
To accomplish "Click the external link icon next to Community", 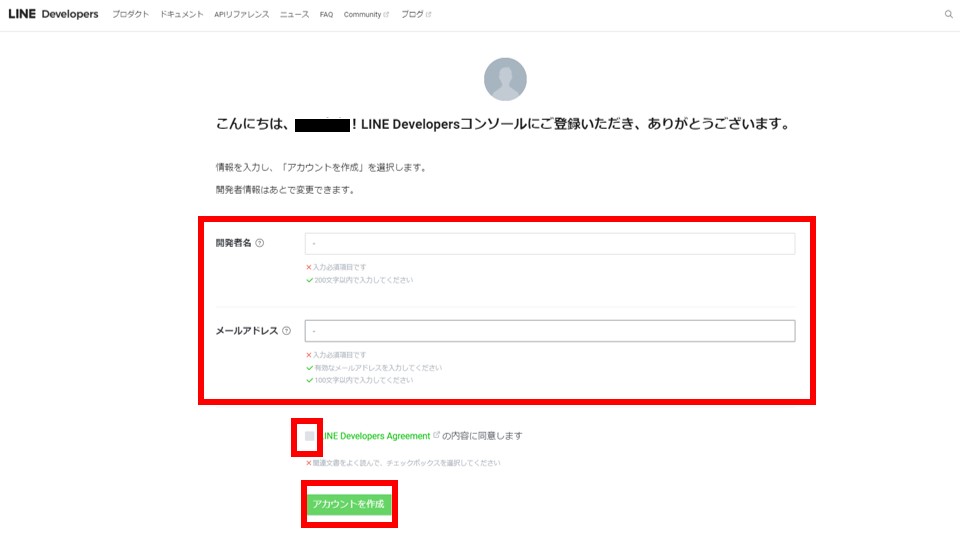I will click(386, 15).
